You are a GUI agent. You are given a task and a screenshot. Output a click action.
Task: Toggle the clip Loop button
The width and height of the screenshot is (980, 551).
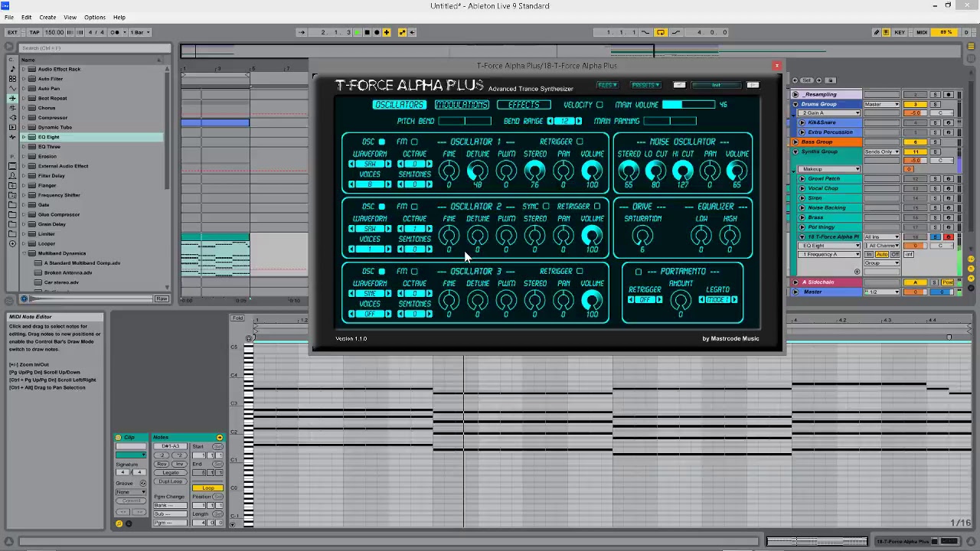207,488
